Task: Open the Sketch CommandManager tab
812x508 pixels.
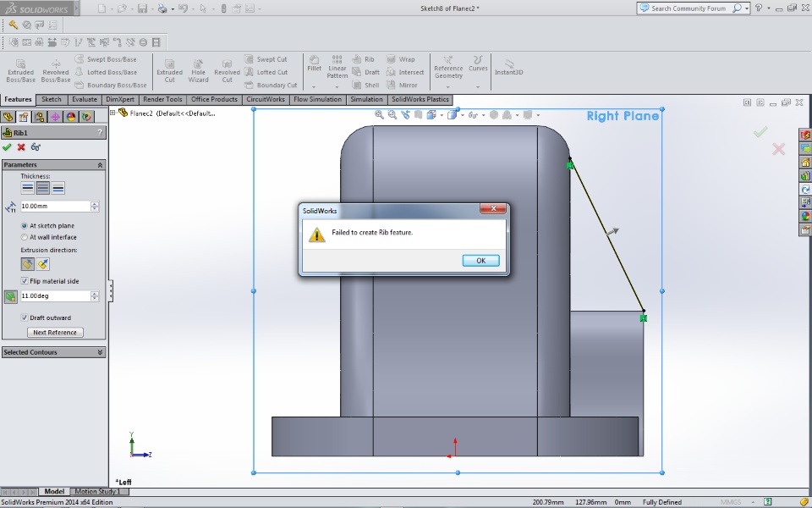Action: tap(52, 100)
